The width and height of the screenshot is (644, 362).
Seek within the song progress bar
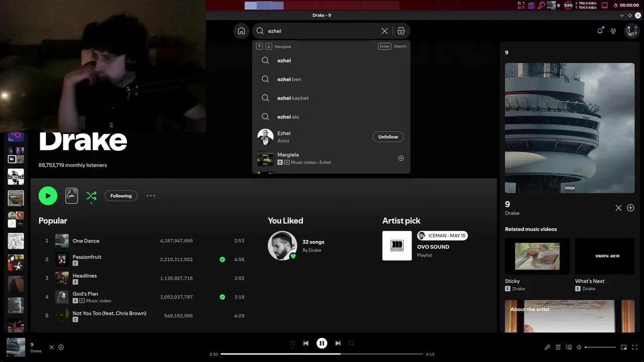[321, 354]
